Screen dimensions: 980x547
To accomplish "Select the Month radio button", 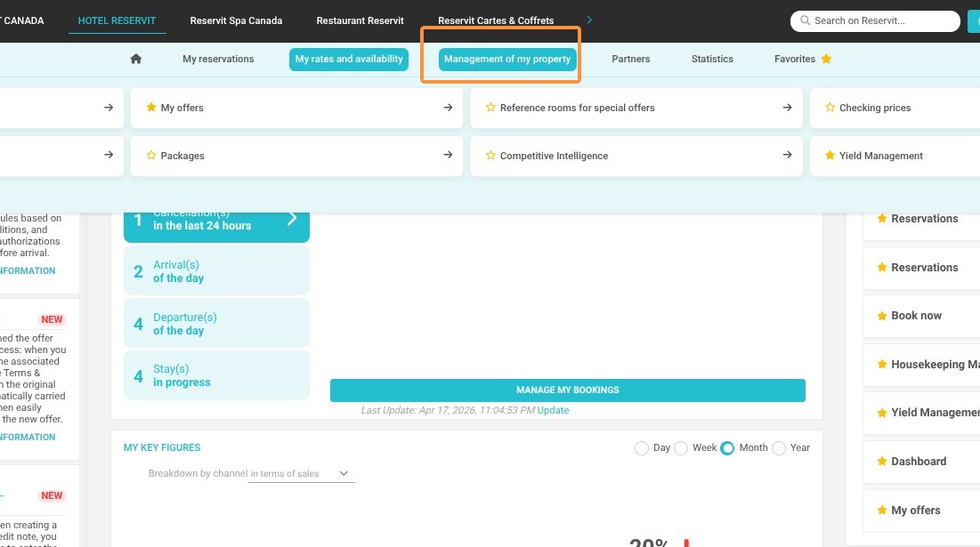I will tap(727, 448).
